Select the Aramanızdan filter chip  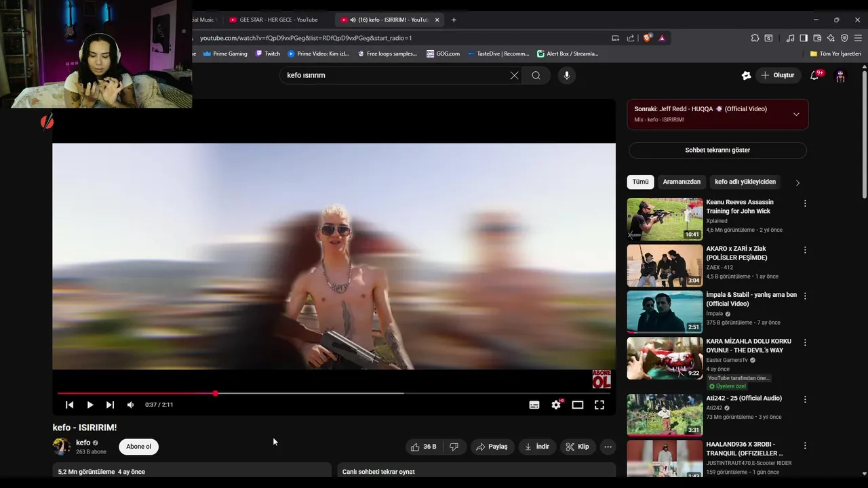pos(682,182)
